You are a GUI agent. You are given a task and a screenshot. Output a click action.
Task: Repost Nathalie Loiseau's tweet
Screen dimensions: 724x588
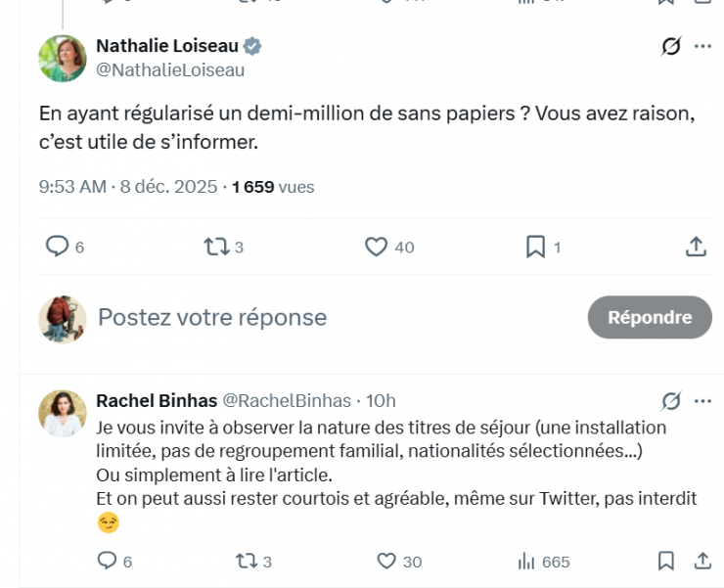click(216, 247)
